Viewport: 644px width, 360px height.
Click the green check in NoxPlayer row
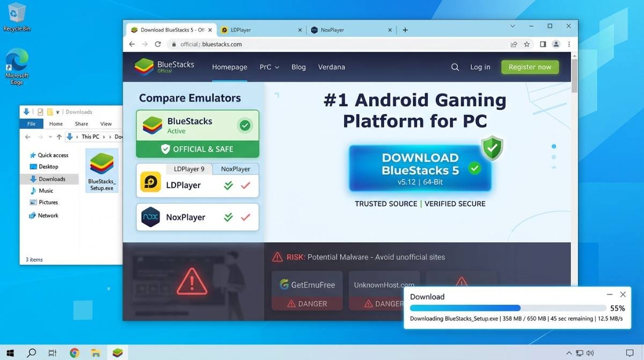click(229, 218)
